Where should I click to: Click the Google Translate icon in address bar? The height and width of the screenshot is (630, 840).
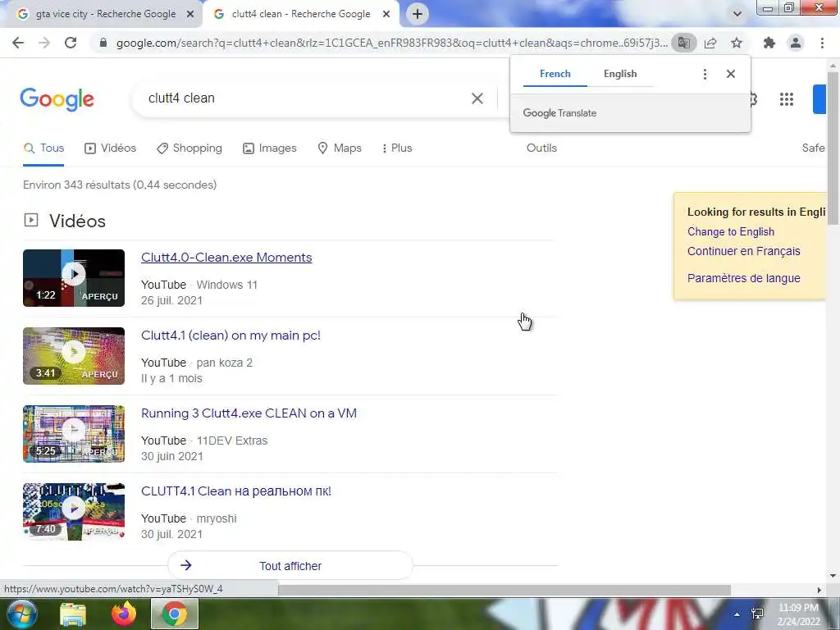(x=683, y=43)
